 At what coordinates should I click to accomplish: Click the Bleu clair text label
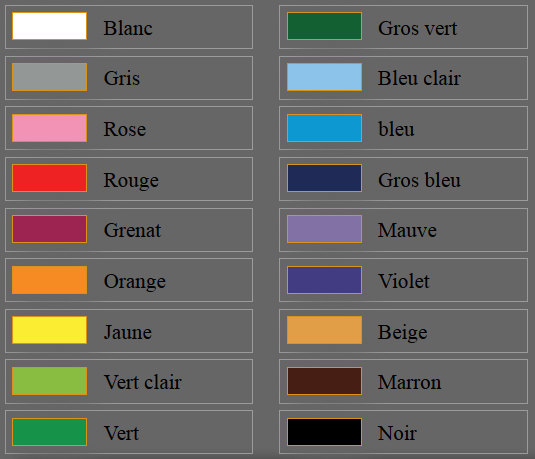(x=419, y=78)
